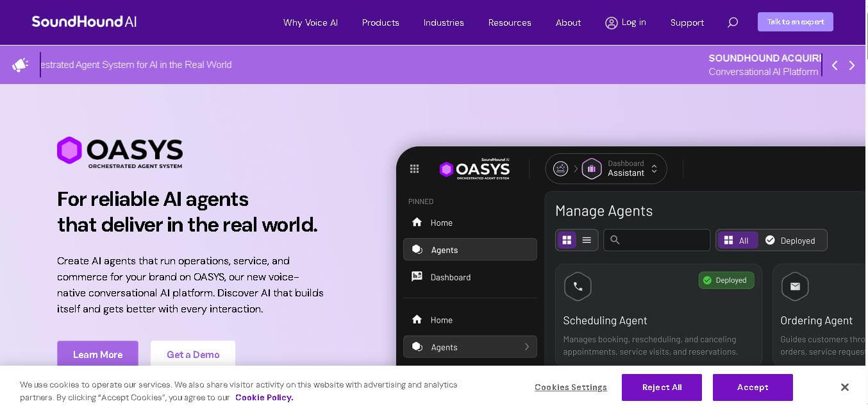Filter agents by Deployed
The height and width of the screenshot is (408, 868).
(x=790, y=241)
